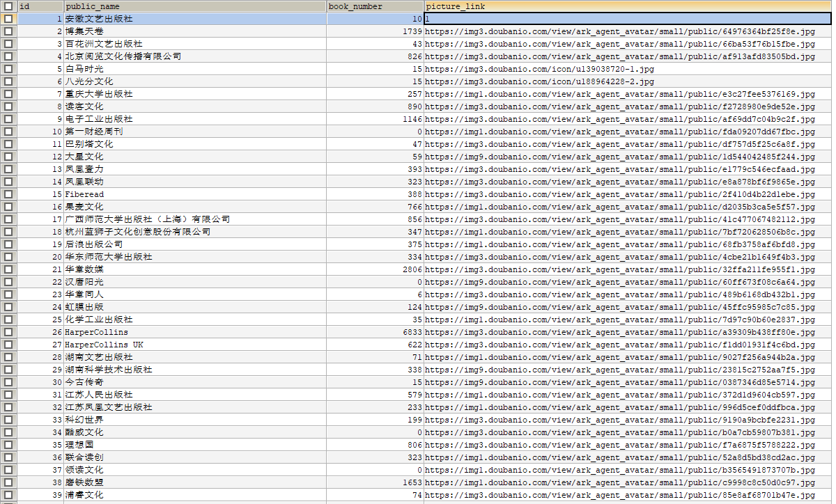Click the link ending 64976364bf25f8e.jpg
Viewport: 836px width, 504px height.
click(628, 31)
